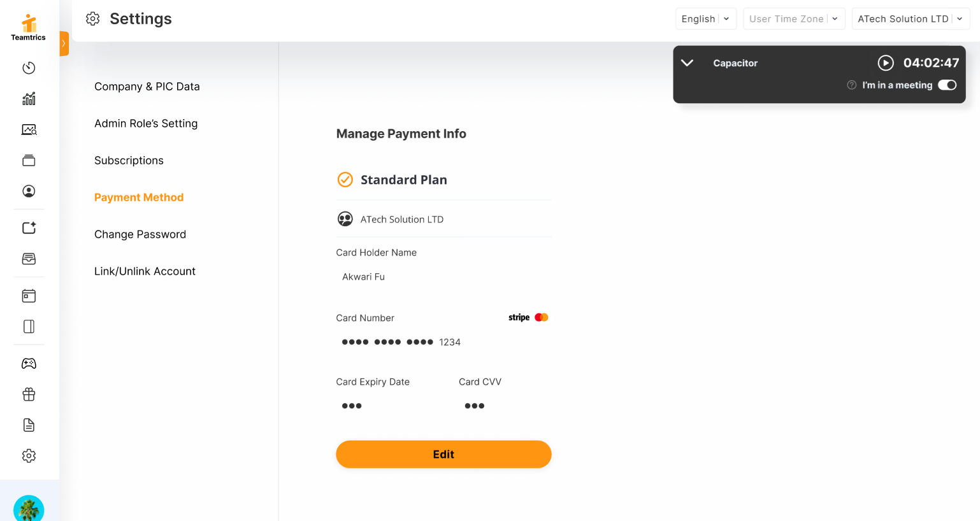Expand the sidebar with orange arrow tab
The height and width of the screenshot is (521, 980).
64,43
